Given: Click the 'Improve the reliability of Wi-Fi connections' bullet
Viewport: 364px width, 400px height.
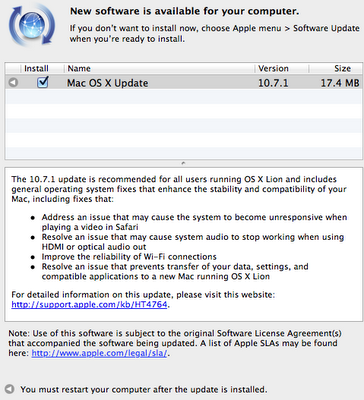Looking at the screenshot, I should [x=129, y=257].
